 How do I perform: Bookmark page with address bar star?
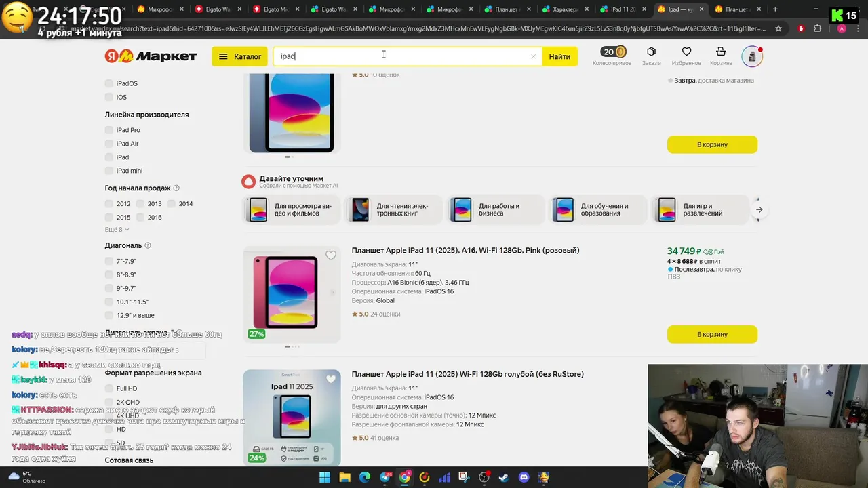[x=778, y=28]
